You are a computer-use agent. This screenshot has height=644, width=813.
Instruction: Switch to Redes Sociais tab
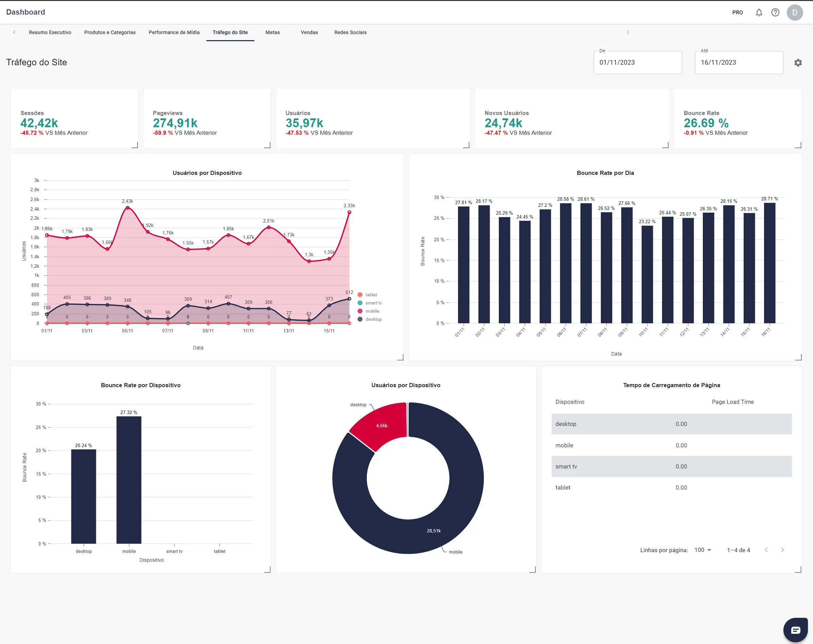tap(350, 32)
